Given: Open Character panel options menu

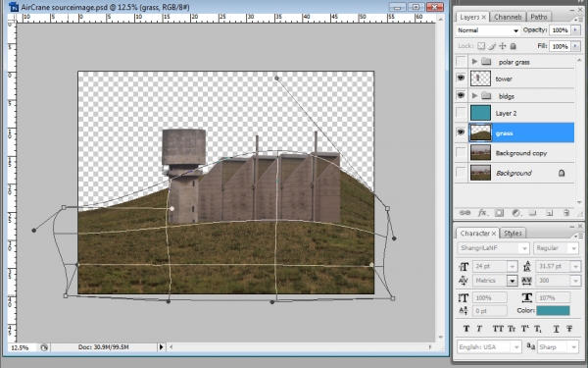Looking at the screenshot, I should coord(578,236).
